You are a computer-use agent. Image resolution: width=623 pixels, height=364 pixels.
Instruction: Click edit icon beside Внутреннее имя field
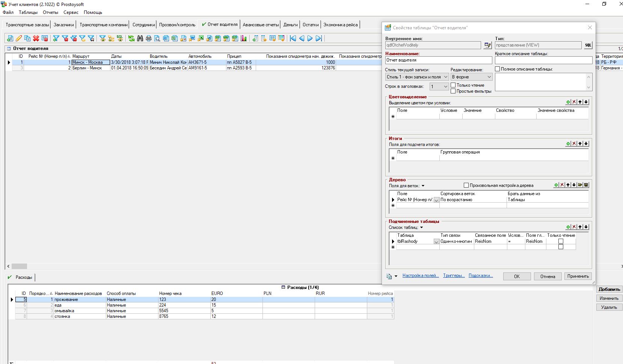487,45
